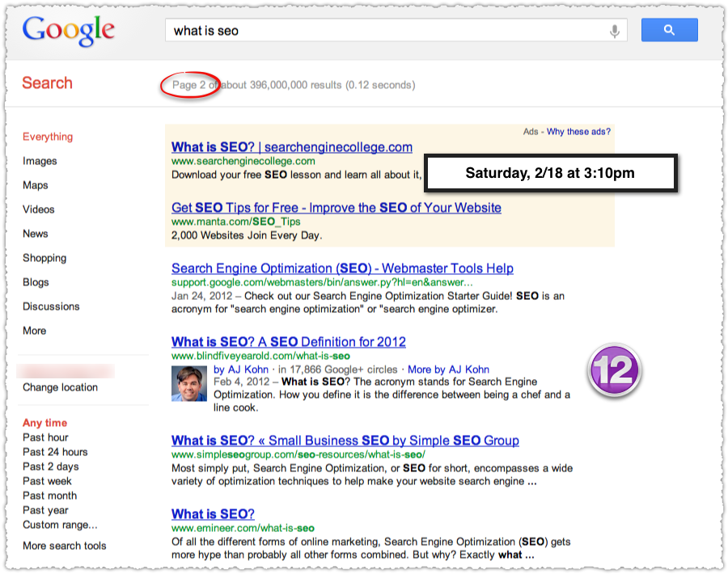
Task: Click the www.blindfiveyearold.com/what-is-seo URL text
Action: [x=260, y=356]
